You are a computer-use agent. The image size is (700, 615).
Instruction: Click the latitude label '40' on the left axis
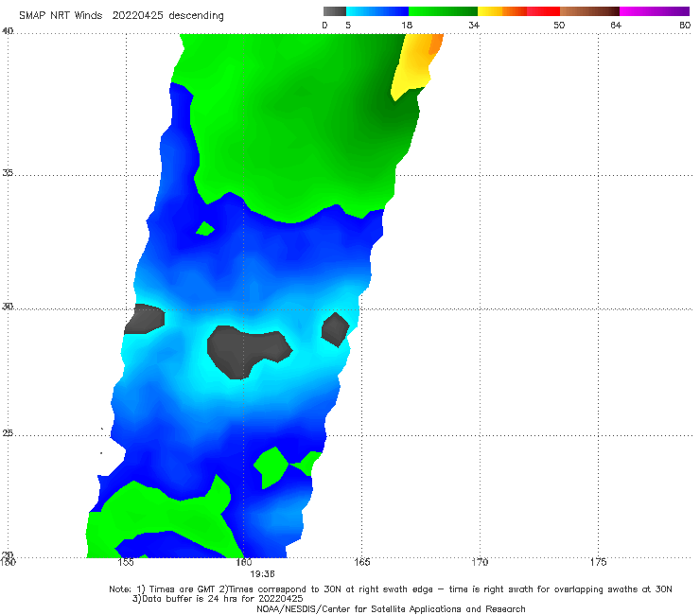tap(8, 31)
